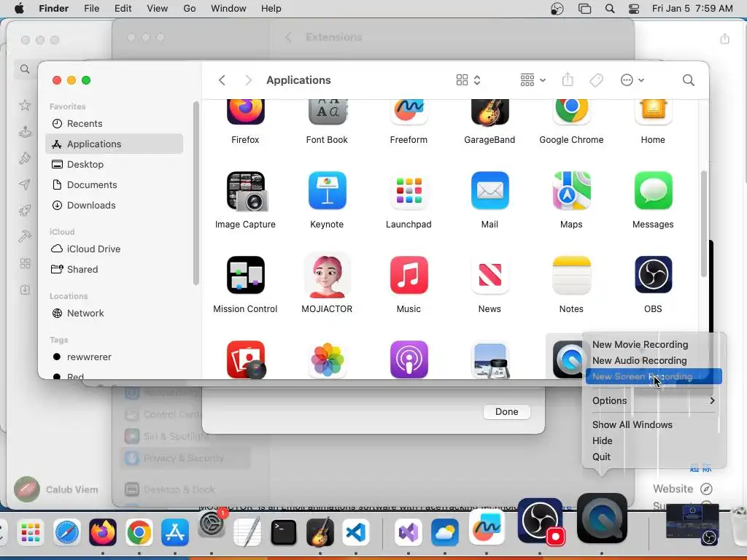Click the QuickTime Player Dock icon
Screen dimensions: 747x560
tap(602, 519)
